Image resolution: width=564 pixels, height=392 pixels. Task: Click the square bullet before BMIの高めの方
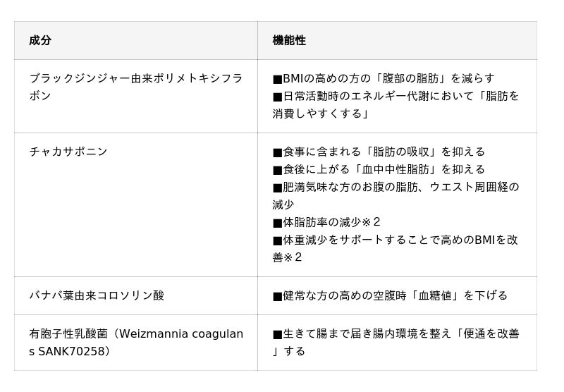point(277,78)
